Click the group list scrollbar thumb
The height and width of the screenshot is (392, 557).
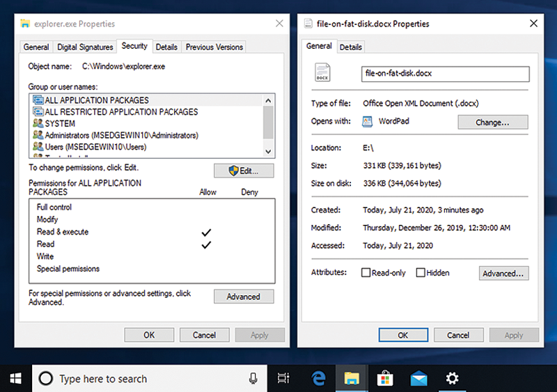coord(269,123)
